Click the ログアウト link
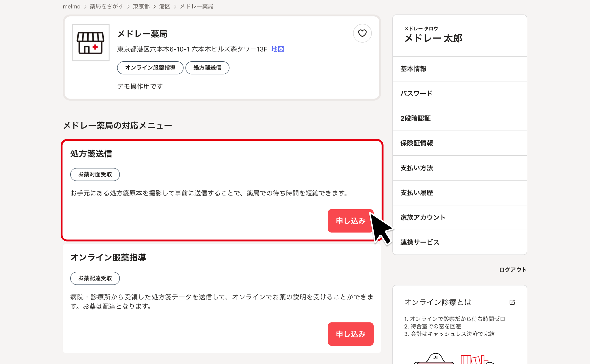 (512, 270)
